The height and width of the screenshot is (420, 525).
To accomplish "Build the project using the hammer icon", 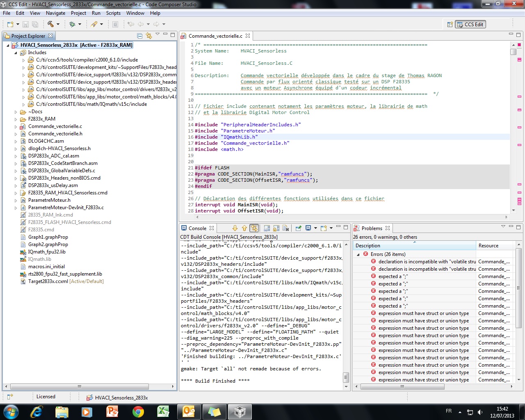I will point(51,24).
